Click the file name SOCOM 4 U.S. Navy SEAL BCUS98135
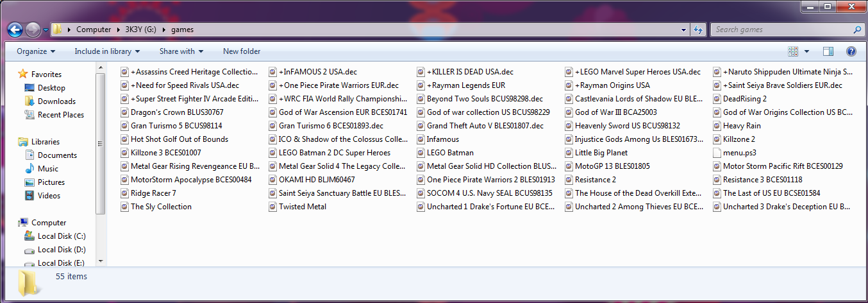Viewport: 868px width, 303px height. click(490, 193)
